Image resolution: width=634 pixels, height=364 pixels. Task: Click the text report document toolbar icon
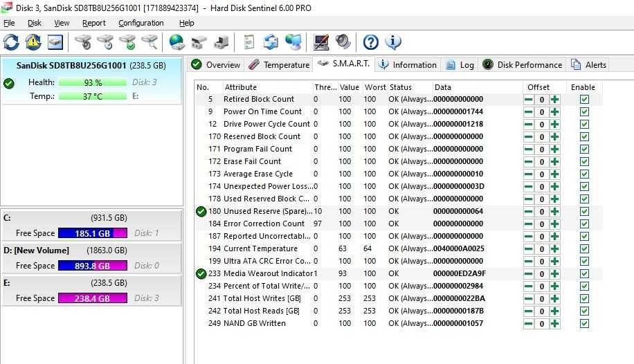249,42
